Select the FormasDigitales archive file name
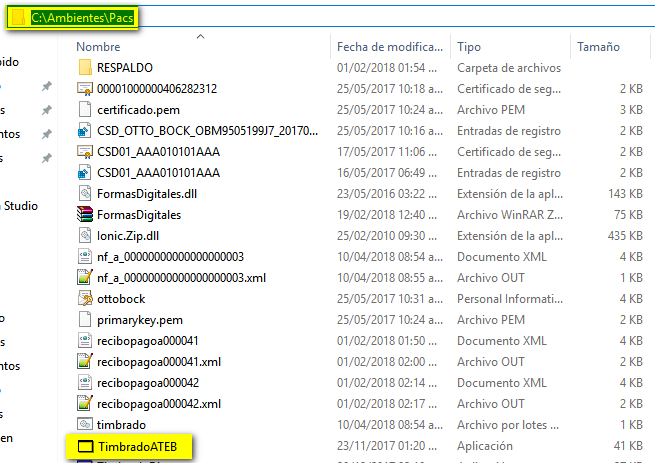655x463 pixels. pyautogui.click(x=139, y=215)
